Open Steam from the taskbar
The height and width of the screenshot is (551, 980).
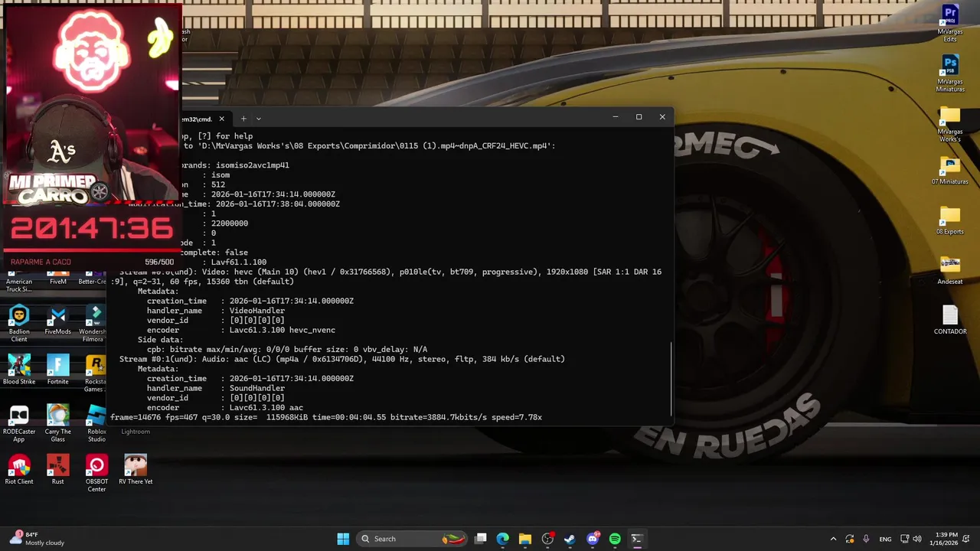point(570,539)
